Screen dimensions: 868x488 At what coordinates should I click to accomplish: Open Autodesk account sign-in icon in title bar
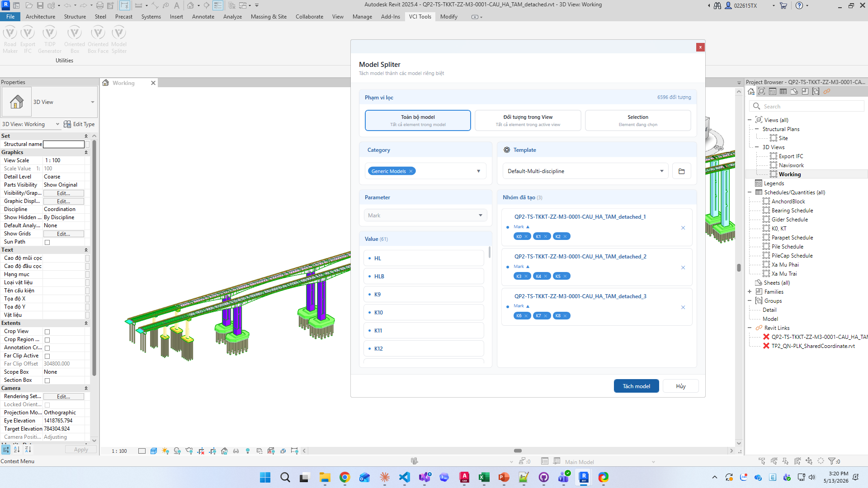click(728, 5)
